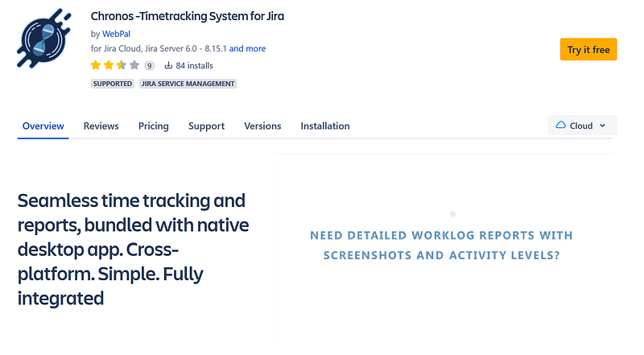This screenshot has width=644, height=355.
Task: Click the Try it free button
Action: coord(588,49)
